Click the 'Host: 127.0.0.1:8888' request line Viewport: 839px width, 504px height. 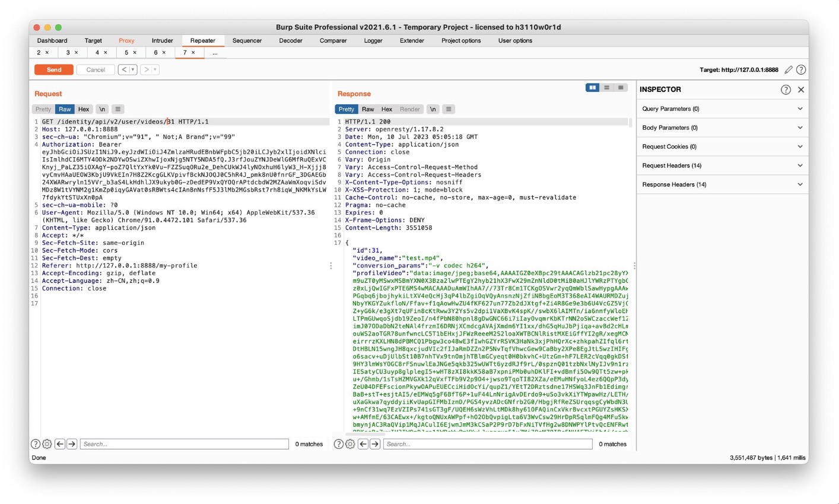pos(80,129)
